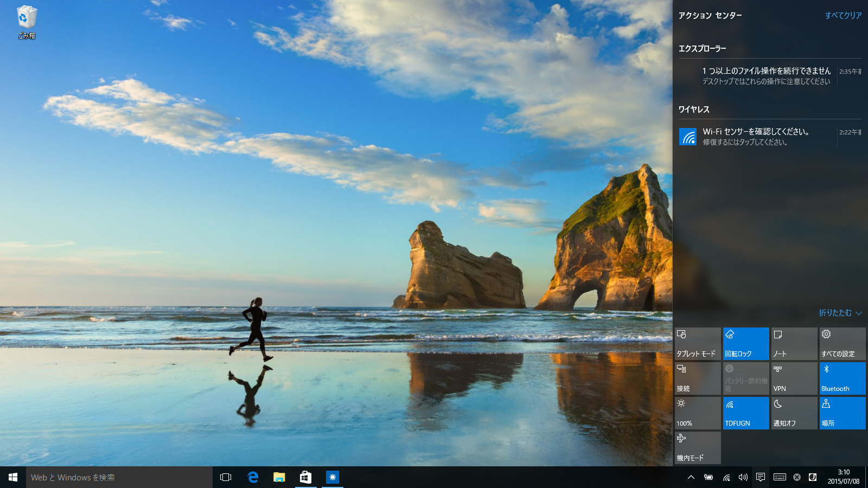Click the Web と Windows を検索 box
This screenshot has height=488, width=868.
click(x=119, y=477)
